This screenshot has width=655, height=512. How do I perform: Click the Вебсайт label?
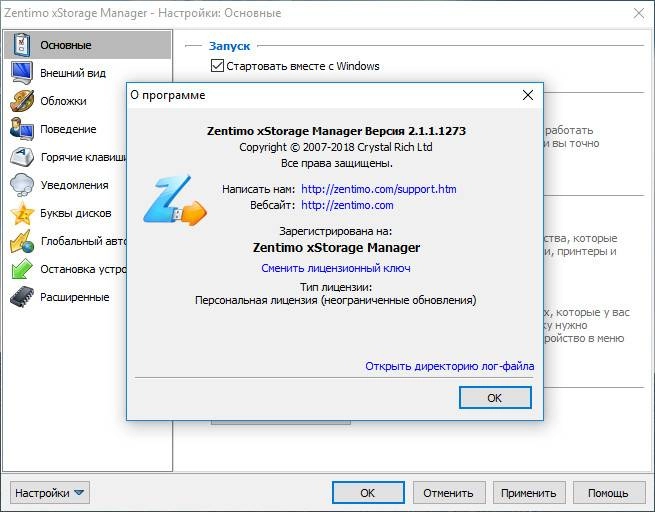pyautogui.click(x=272, y=205)
